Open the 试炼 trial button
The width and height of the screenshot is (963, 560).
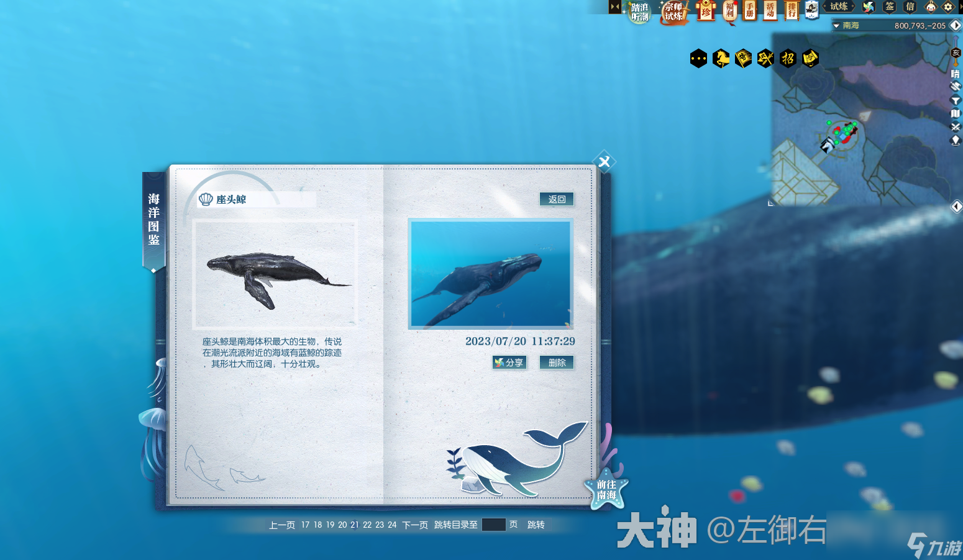coord(839,6)
